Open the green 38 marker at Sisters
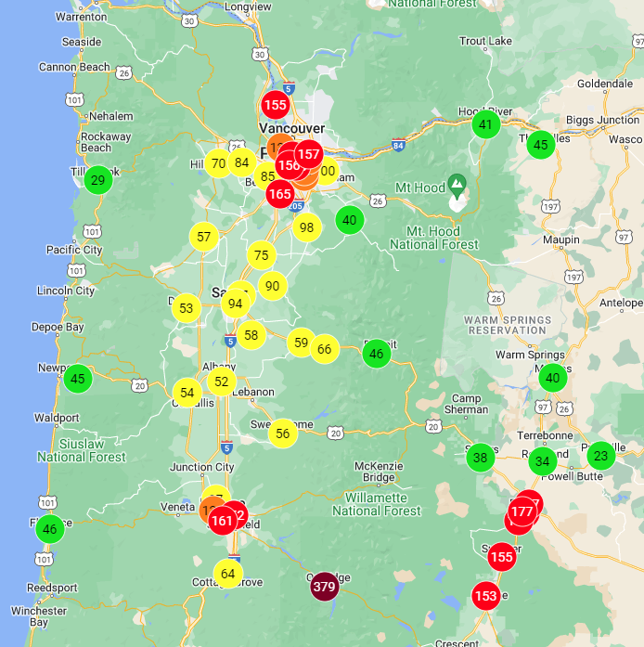644x647 pixels. point(480,458)
